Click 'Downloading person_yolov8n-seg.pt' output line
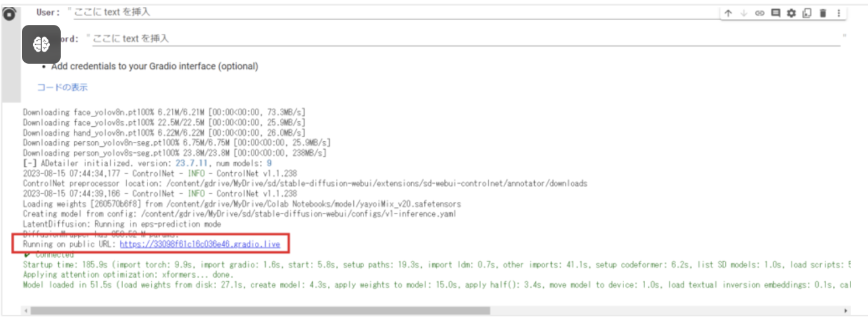 177,143
